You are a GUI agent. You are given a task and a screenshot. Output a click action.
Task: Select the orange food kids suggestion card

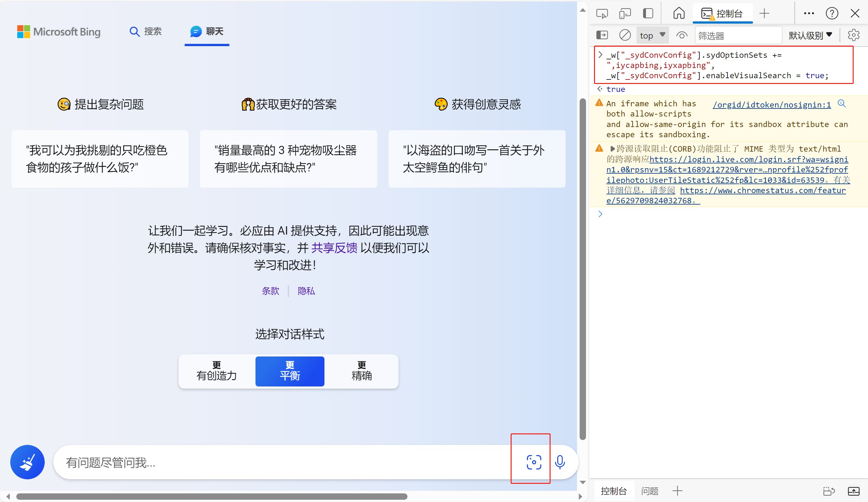[100, 159]
